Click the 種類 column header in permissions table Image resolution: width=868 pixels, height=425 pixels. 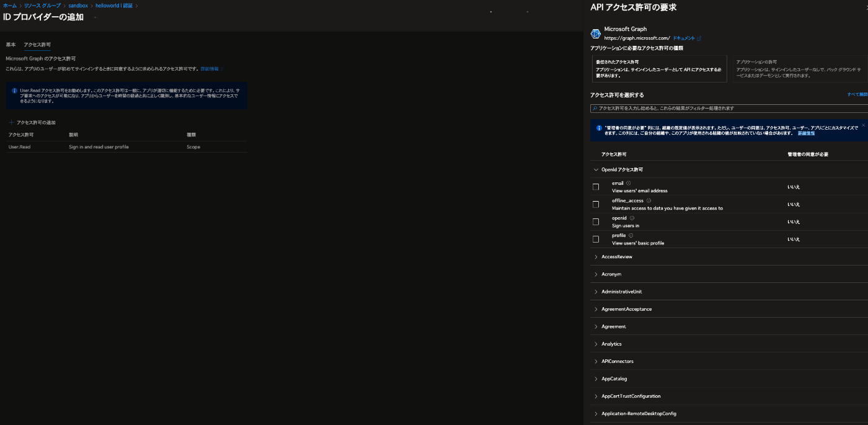coord(191,135)
